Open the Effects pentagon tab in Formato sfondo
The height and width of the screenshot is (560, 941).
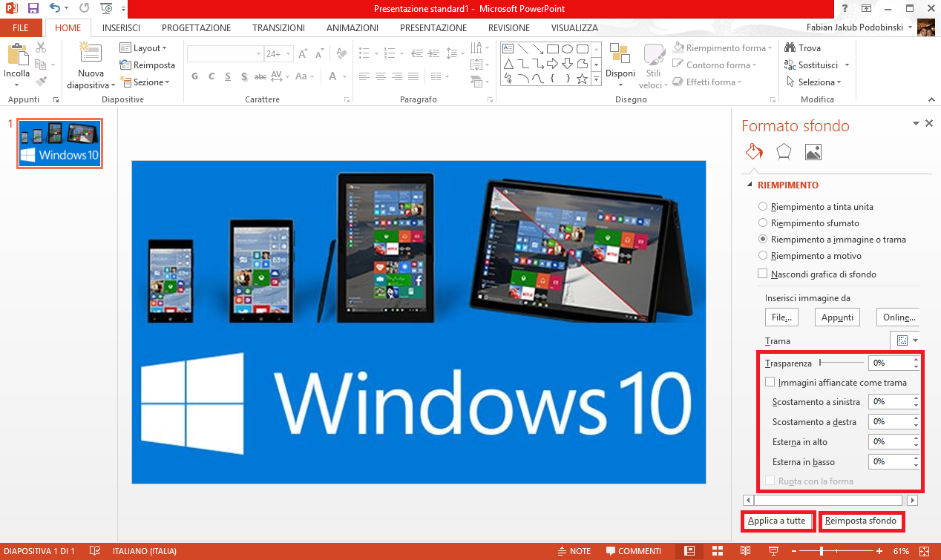(x=784, y=152)
